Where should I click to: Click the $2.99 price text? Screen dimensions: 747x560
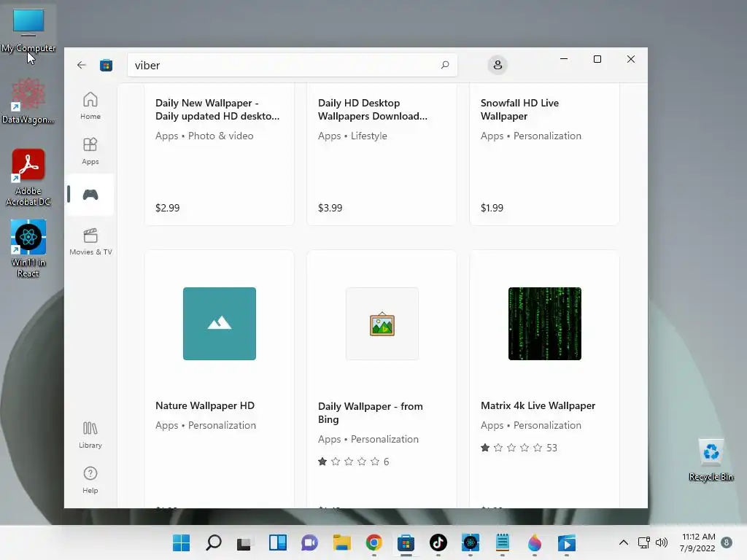pos(167,208)
